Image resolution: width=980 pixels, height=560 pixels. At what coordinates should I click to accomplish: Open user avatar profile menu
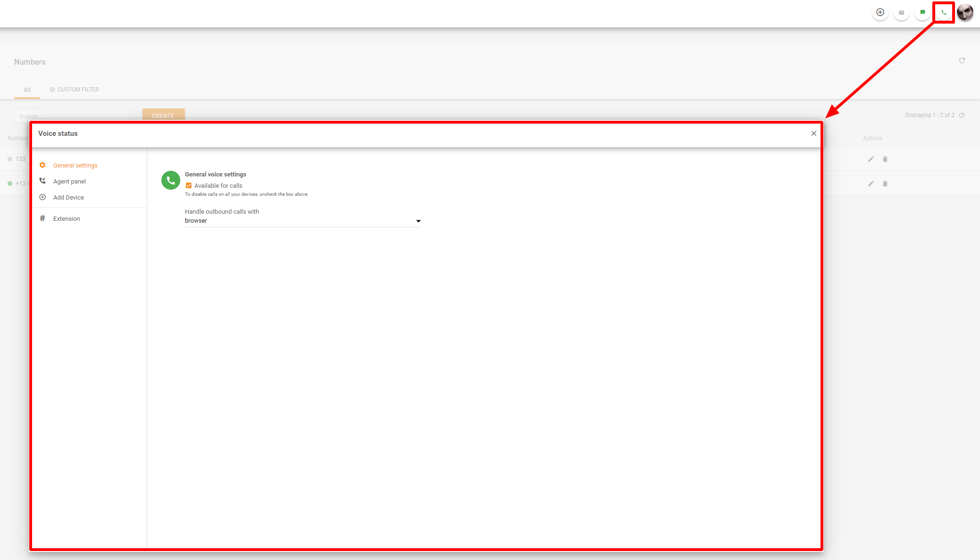[x=965, y=13]
